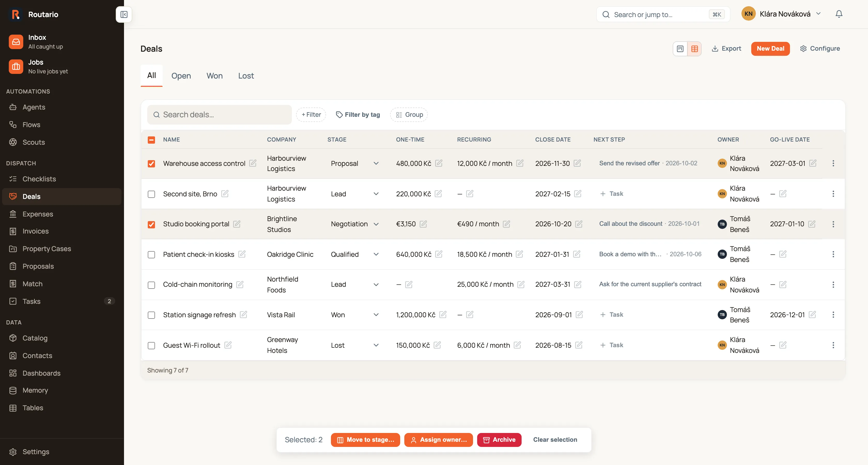The width and height of the screenshot is (868, 465).
Task: Expand Klára Nováková user menu
Action: 781,14
